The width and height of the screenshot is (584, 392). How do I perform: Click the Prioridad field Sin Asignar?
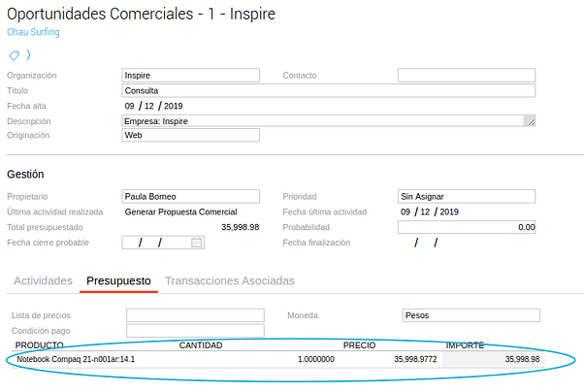(x=467, y=196)
